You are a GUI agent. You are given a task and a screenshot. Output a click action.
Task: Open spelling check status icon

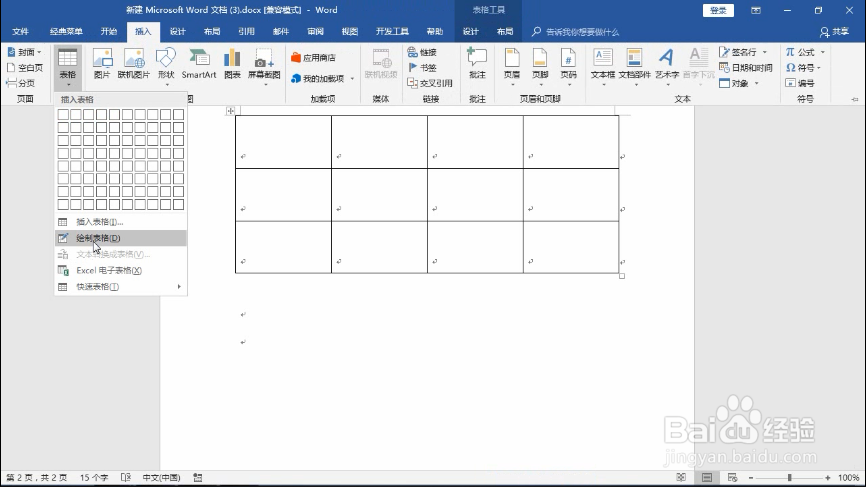(x=126, y=478)
